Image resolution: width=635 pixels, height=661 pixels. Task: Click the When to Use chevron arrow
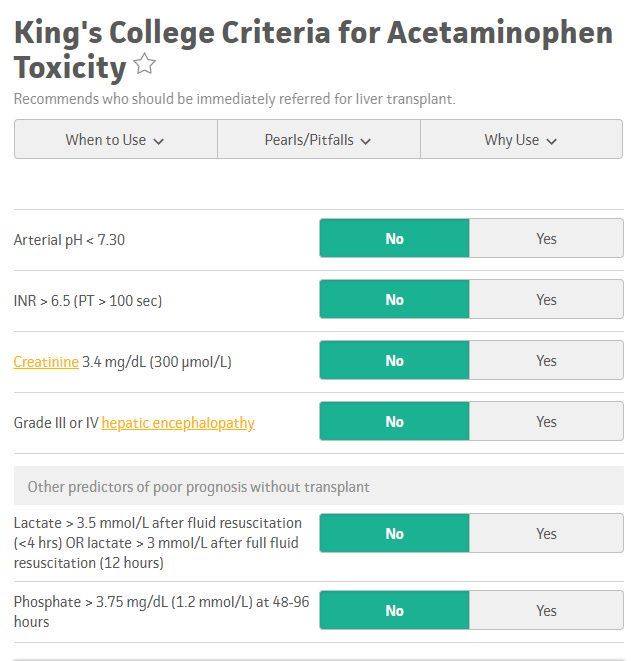point(159,141)
